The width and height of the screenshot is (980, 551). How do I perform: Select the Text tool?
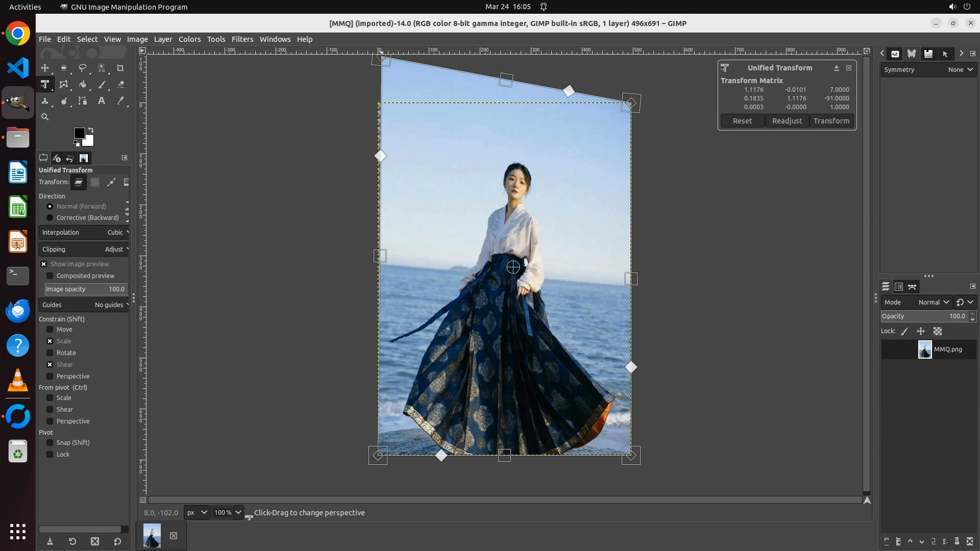tap(102, 101)
